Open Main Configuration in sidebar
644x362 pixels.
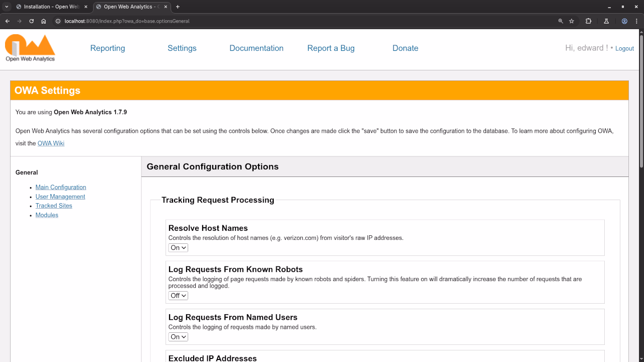click(61, 187)
